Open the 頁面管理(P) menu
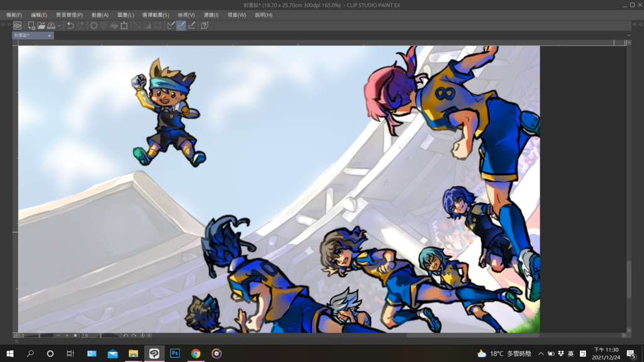This screenshot has height=362, width=644. (x=69, y=15)
